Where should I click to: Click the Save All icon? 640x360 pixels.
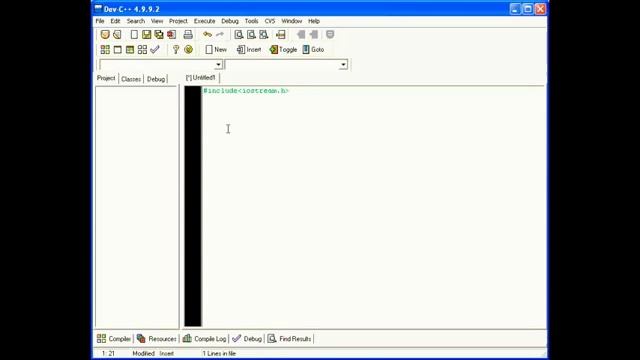click(159, 35)
